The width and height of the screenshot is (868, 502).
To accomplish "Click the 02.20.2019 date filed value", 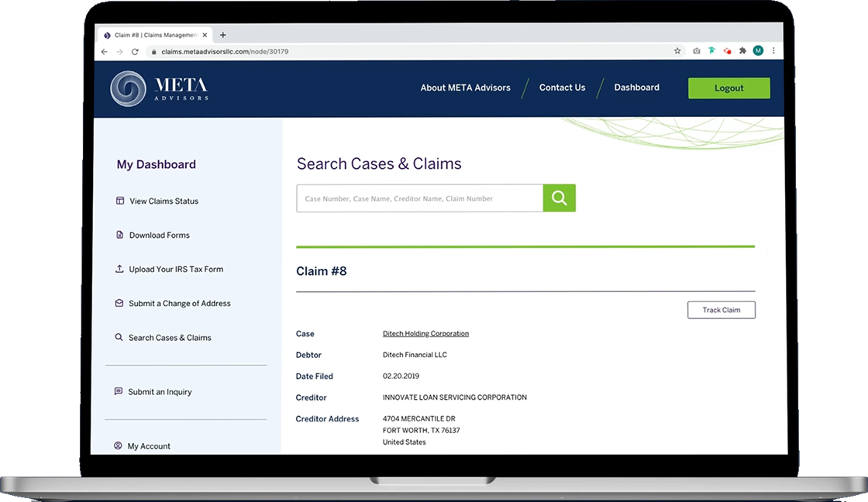I will [x=401, y=376].
